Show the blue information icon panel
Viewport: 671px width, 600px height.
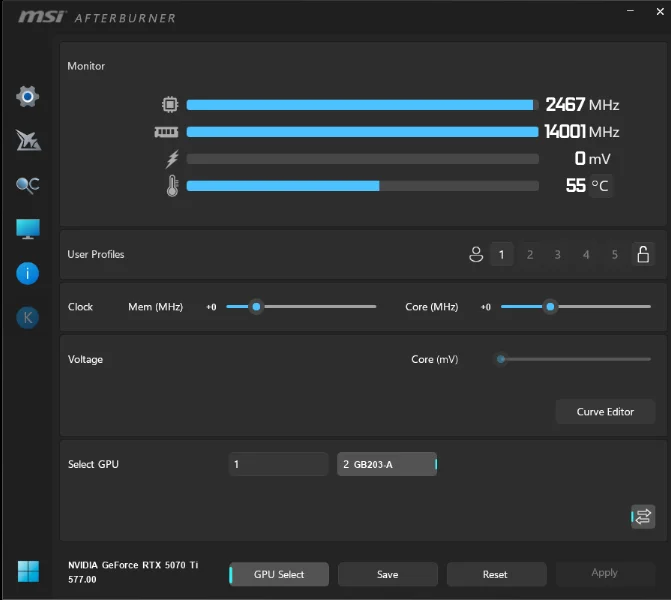tap(28, 273)
